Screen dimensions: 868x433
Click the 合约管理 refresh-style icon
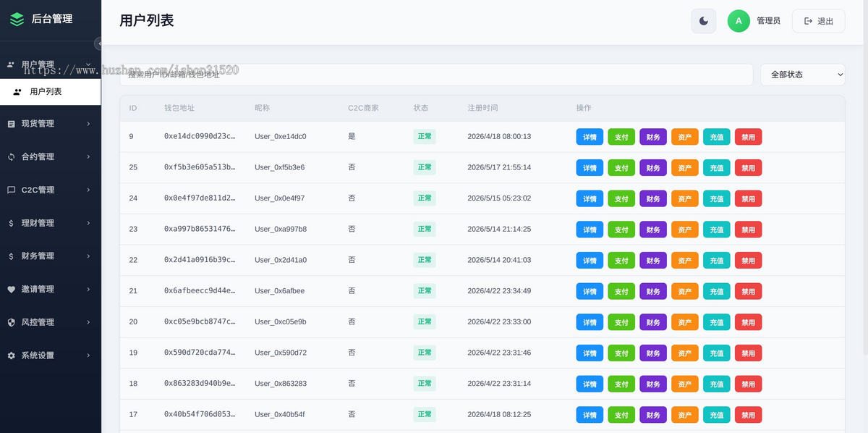point(11,157)
